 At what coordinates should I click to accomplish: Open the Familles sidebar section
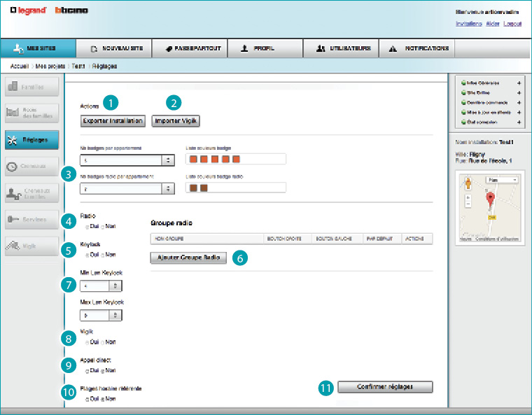(29, 87)
